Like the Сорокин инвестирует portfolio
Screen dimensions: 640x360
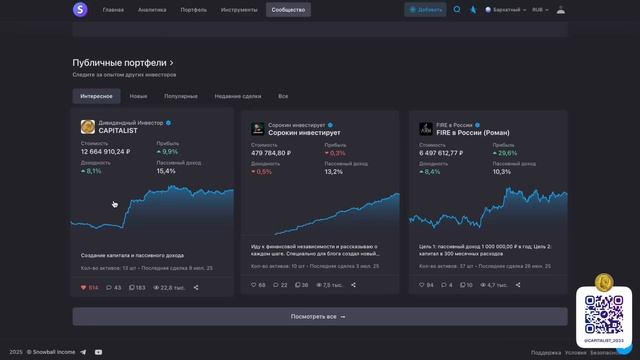pyautogui.click(x=253, y=285)
